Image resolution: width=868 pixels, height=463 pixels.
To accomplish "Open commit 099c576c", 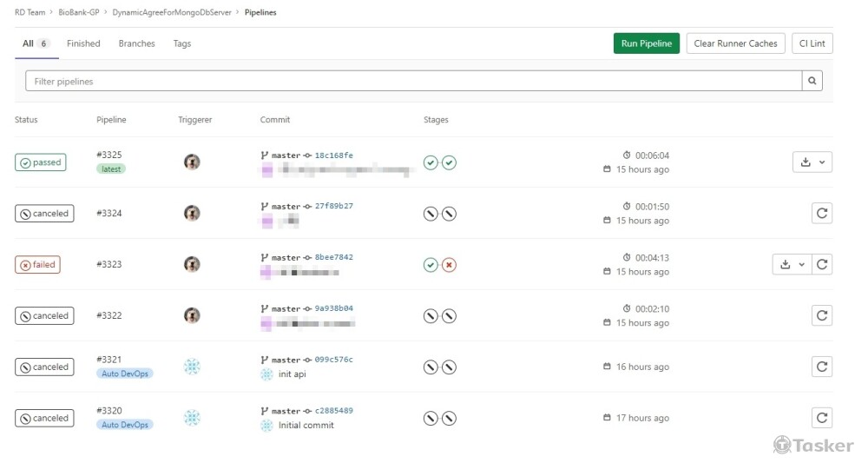I will pyautogui.click(x=334, y=360).
